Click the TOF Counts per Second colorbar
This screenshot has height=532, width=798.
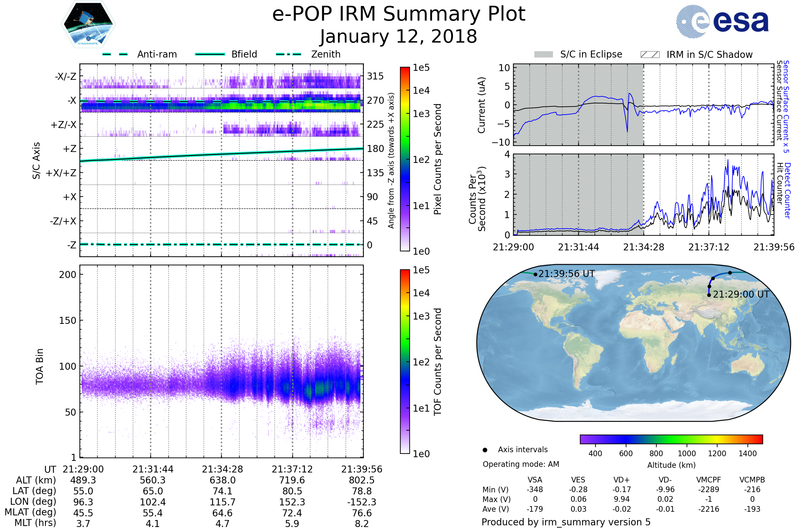(x=405, y=362)
